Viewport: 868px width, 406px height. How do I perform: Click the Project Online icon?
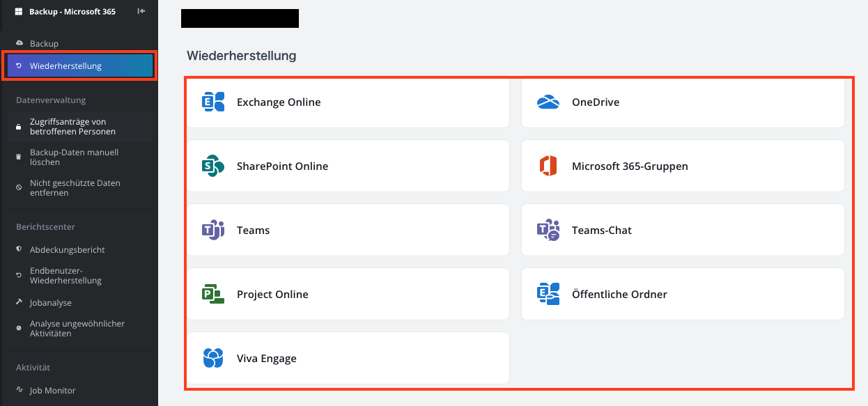point(213,295)
